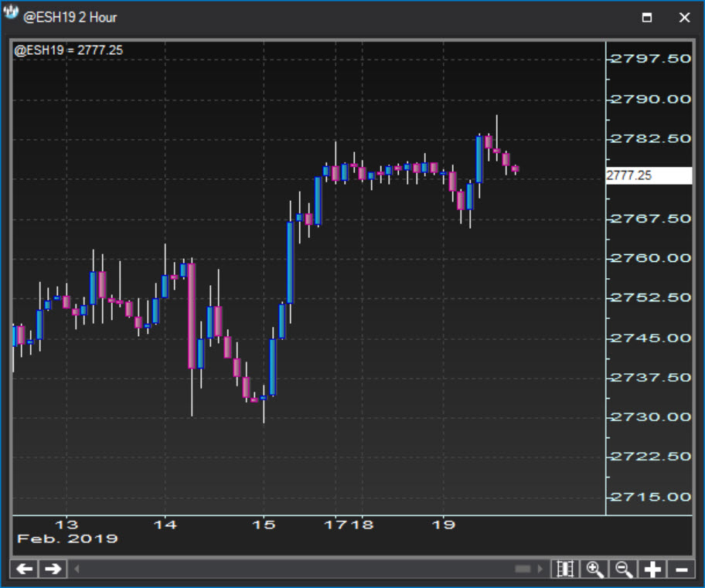Screen dimensions: 705x588
Task: Click the zoom in magnifier icon
Action: tap(594, 569)
